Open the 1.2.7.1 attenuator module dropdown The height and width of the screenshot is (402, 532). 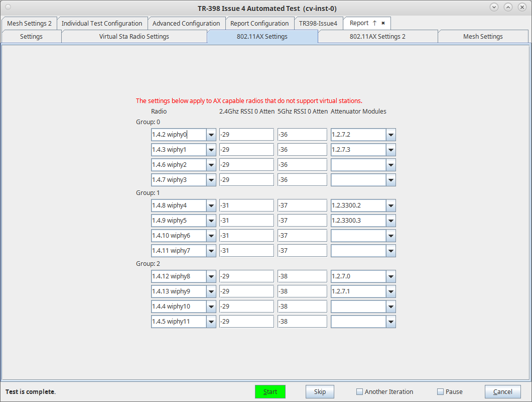pyautogui.click(x=391, y=291)
